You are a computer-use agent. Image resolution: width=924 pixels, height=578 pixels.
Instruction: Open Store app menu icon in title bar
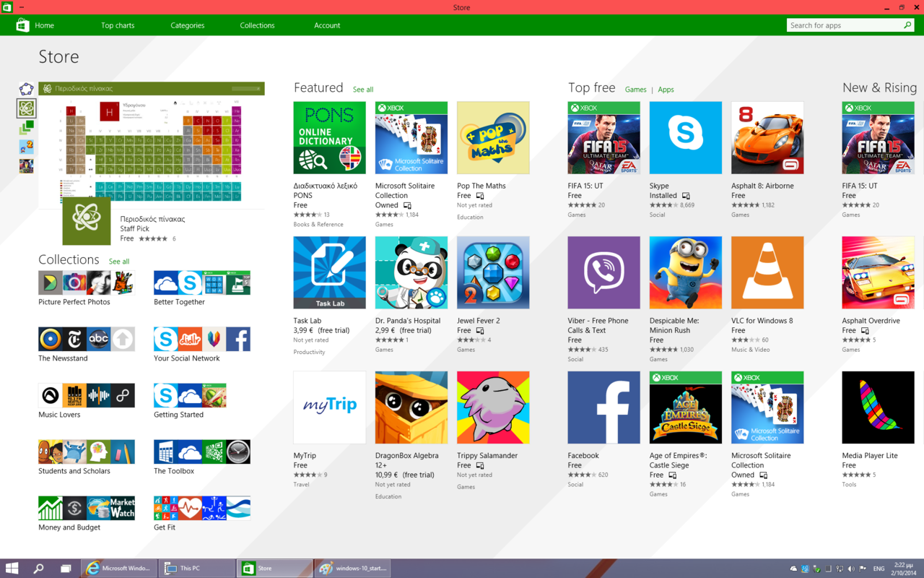(x=6, y=7)
